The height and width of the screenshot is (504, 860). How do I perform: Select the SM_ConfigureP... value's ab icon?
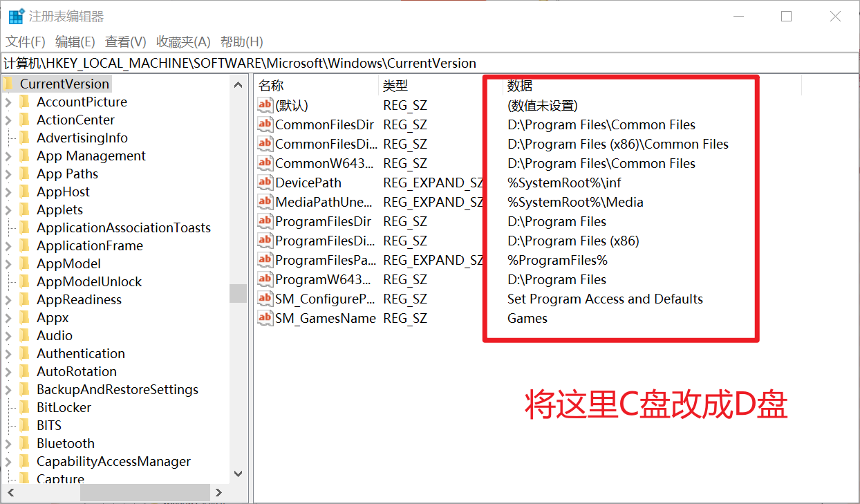point(265,299)
